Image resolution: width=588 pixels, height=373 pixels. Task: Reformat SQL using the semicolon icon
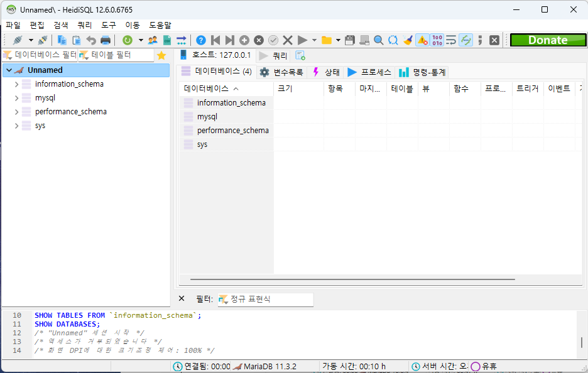pos(480,40)
